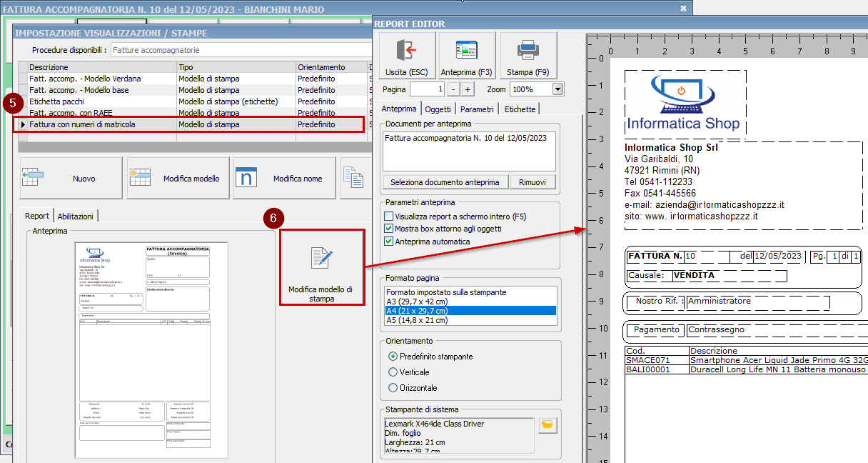This screenshot has width=868, height=463.
Task: Click the Uscita (ESC) exit icon
Action: pos(405,51)
